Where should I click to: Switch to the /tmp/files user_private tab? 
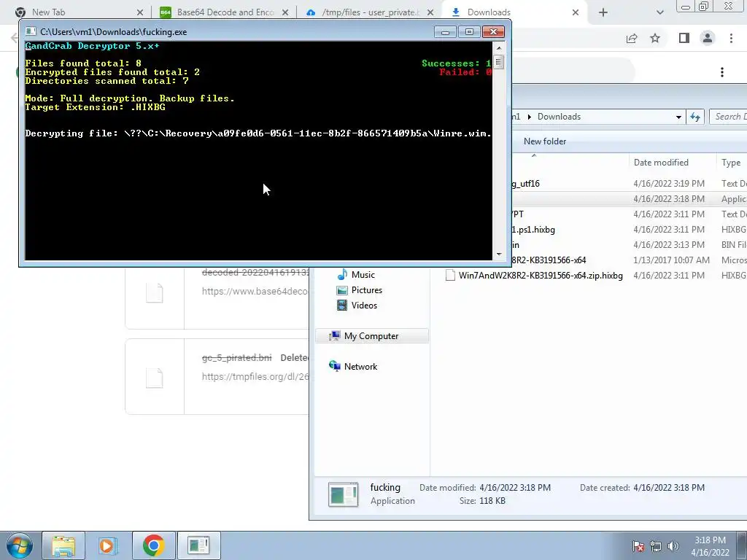click(369, 12)
